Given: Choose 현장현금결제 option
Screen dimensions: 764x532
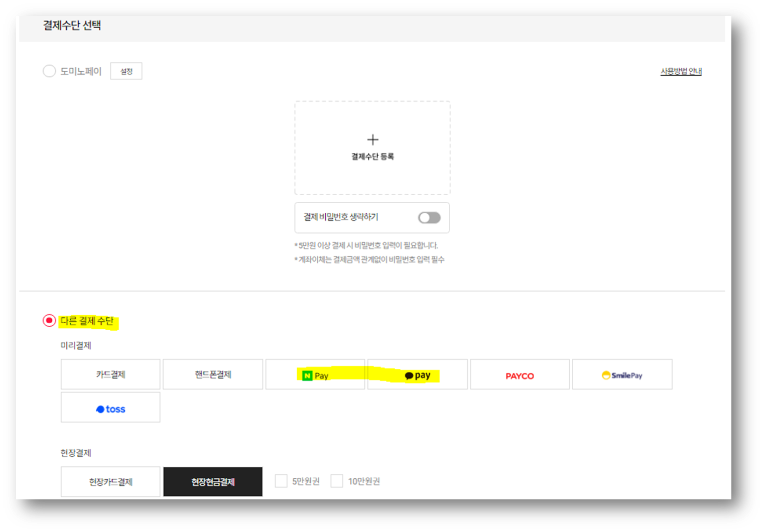Looking at the screenshot, I should click(213, 482).
